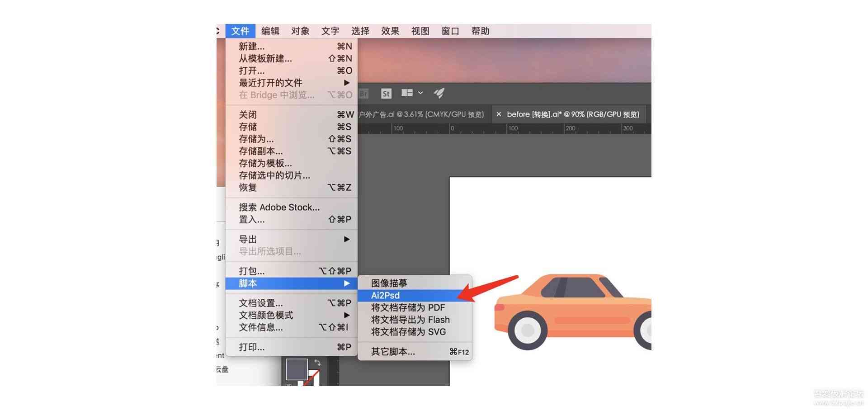Image resolution: width=868 pixels, height=410 pixels.
Task: Open the 视图 menu
Action: click(x=420, y=31)
